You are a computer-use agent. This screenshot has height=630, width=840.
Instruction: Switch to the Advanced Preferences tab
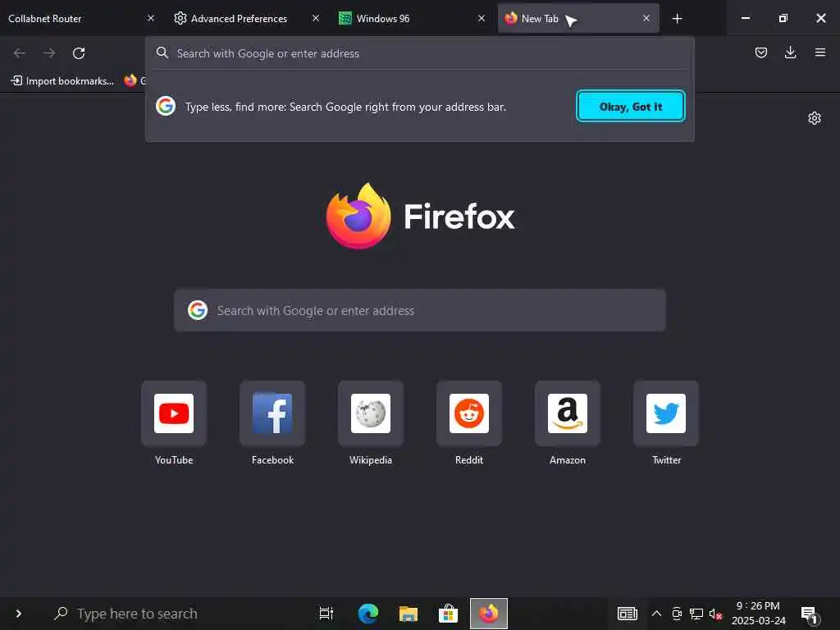pyautogui.click(x=239, y=18)
